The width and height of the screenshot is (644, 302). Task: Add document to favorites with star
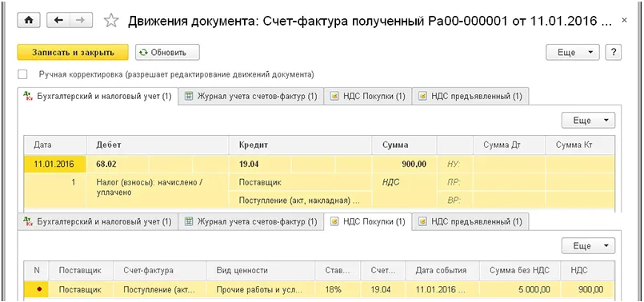pyautogui.click(x=111, y=21)
